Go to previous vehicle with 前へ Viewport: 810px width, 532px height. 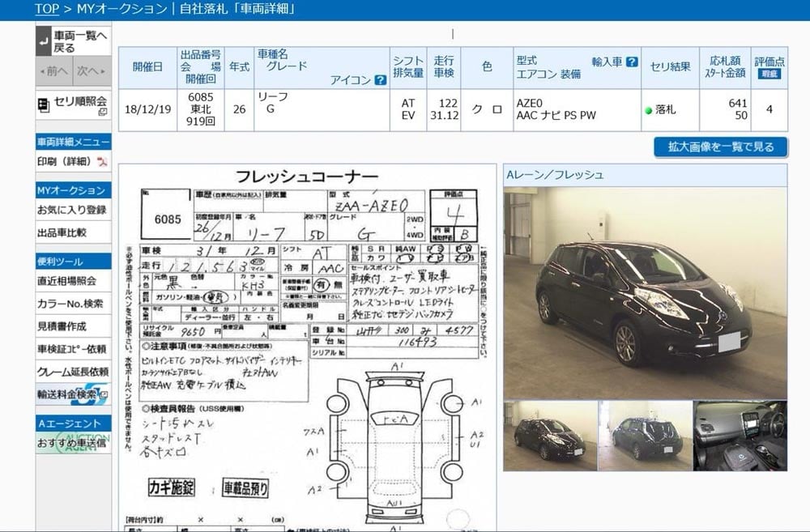54,71
